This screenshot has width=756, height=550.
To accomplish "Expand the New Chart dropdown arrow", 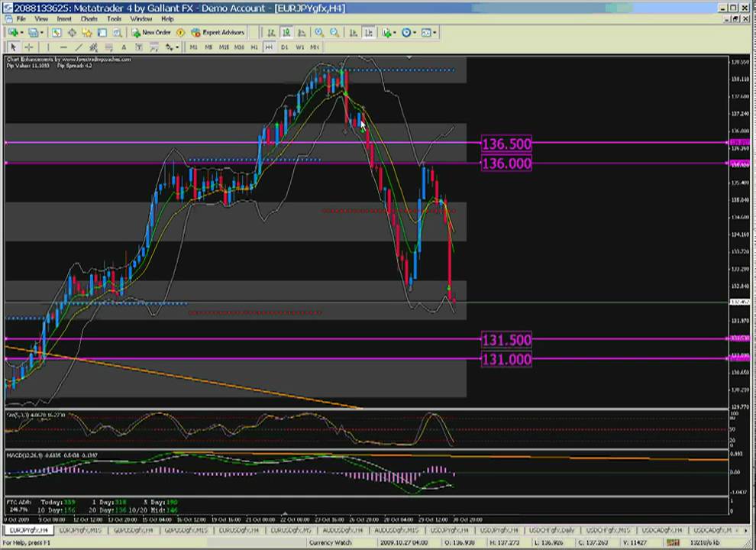I will (x=21, y=32).
